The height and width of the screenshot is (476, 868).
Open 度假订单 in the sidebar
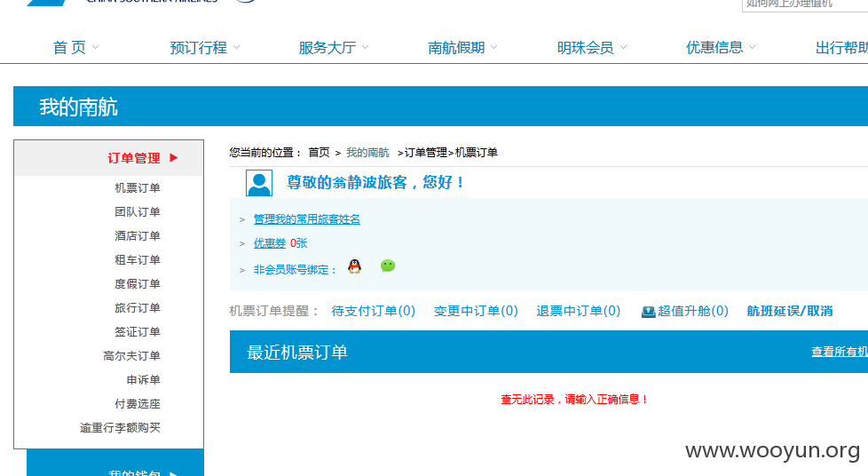tap(138, 284)
